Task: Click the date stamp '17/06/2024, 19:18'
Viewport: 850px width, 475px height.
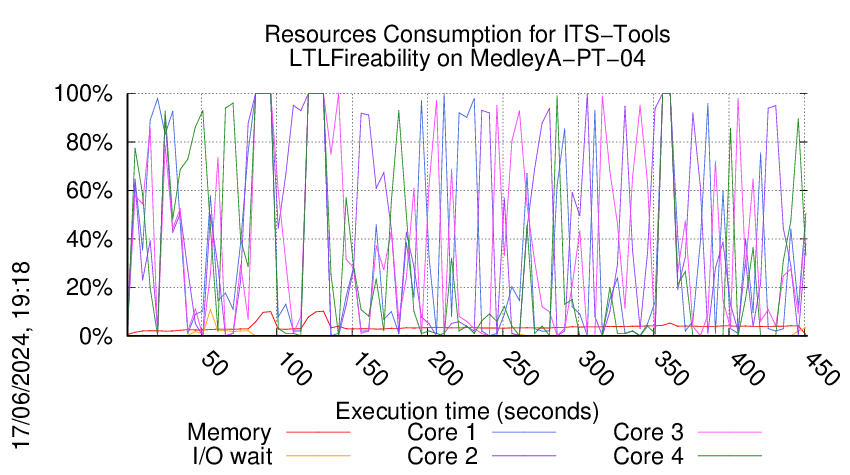Action: tap(21, 355)
